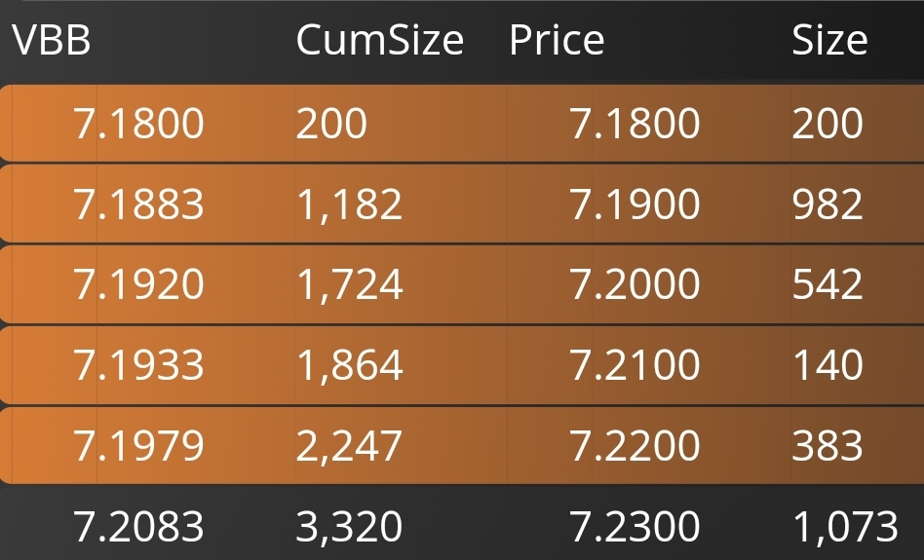Click the size 1,073 cell
The image size is (924, 560).
tap(845, 527)
